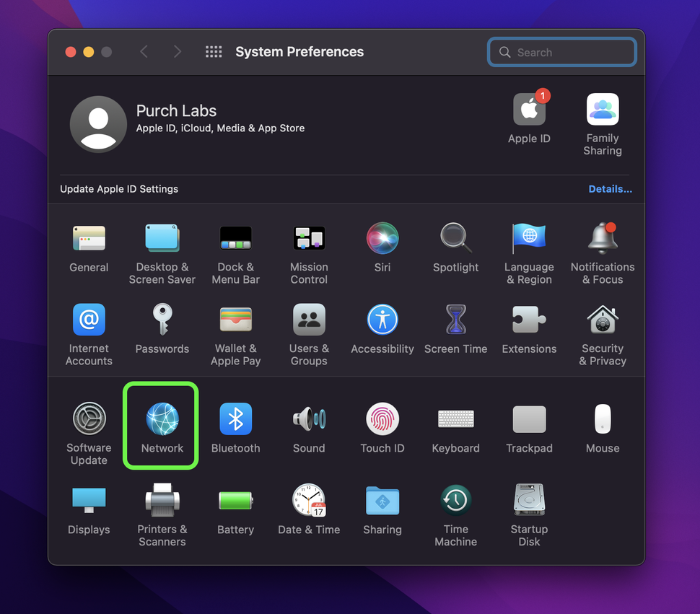700x614 pixels.
Task: Open Desktop & Screen Saver pane
Action: (162, 255)
